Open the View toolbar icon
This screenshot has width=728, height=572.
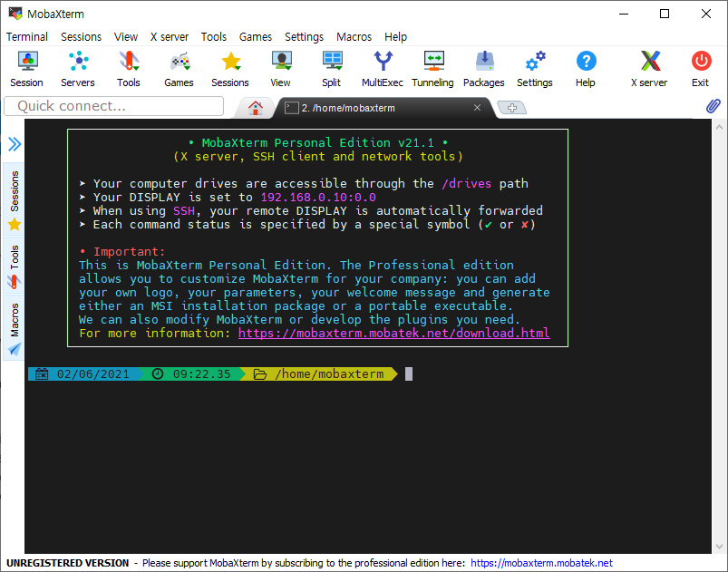281,69
